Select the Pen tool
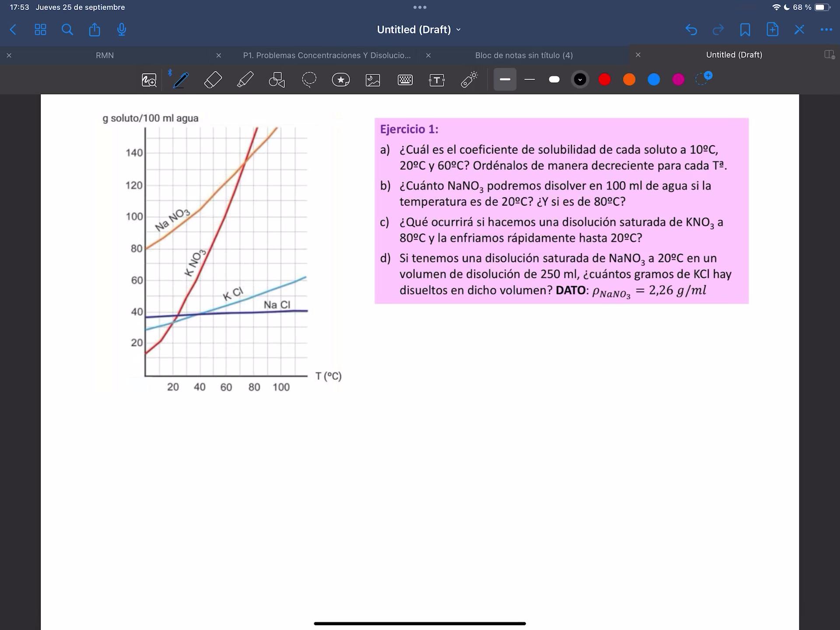The width and height of the screenshot is (840, 630). coord(180,80)
